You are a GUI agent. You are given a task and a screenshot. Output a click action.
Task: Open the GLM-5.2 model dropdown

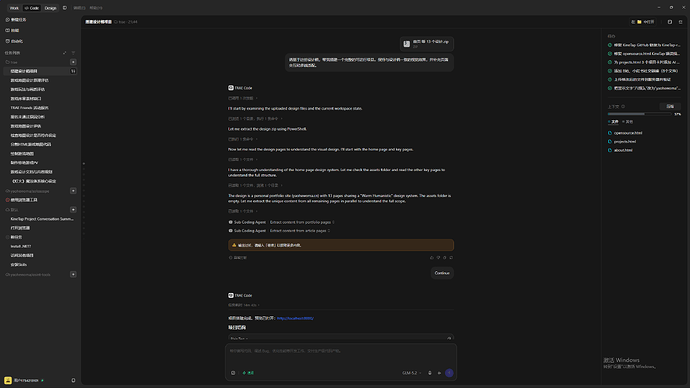[x=411, y=373]
